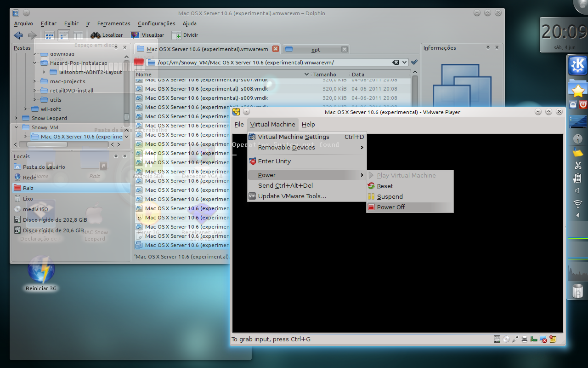Open the Removable Devices submenu
588x368 pixels.
tap(306, 148)
